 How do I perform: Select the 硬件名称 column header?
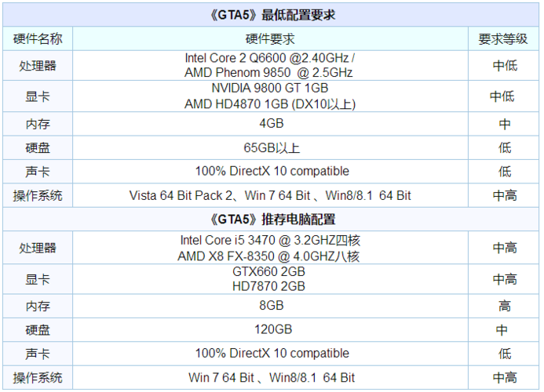pyautogui.click(x=38, y=38)
